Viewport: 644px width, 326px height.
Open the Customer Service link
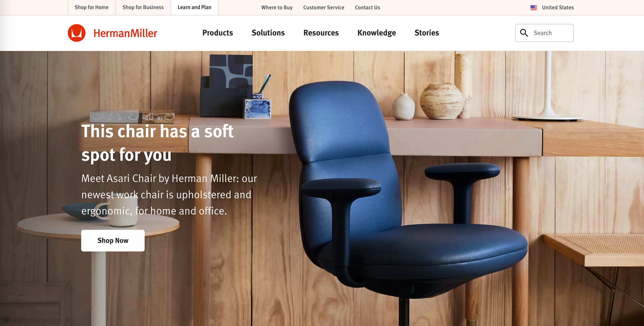(x=324, y=7)
